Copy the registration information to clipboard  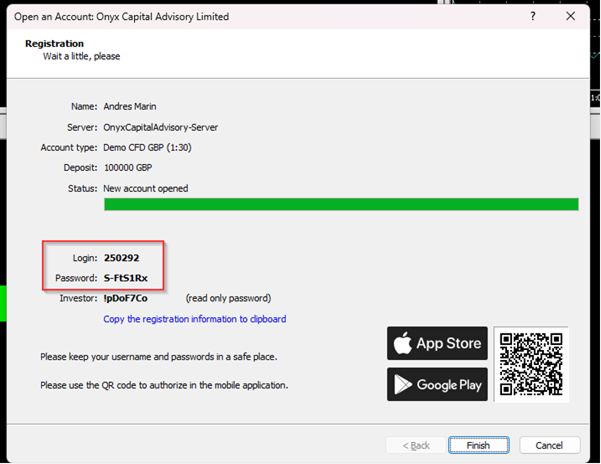pos(195,319)
